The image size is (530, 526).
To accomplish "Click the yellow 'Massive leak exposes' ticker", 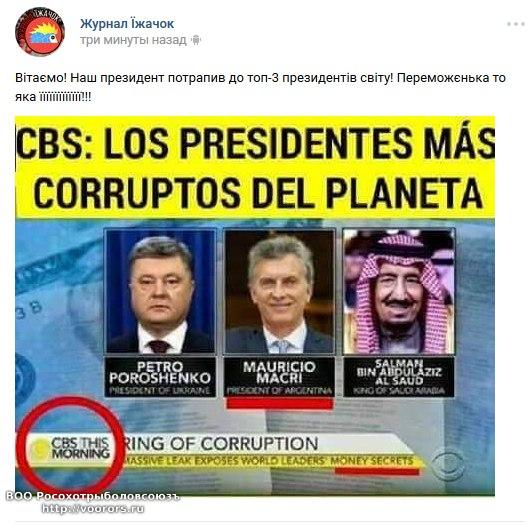I will (269, 461).
